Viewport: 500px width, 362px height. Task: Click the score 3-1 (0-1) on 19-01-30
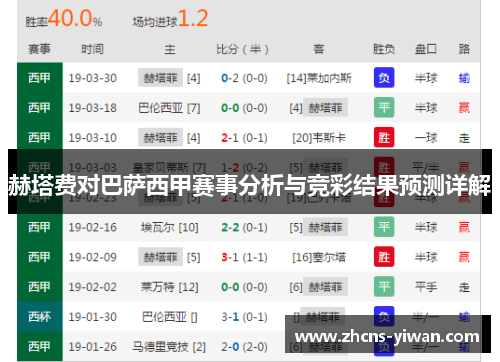coord(244,317)
